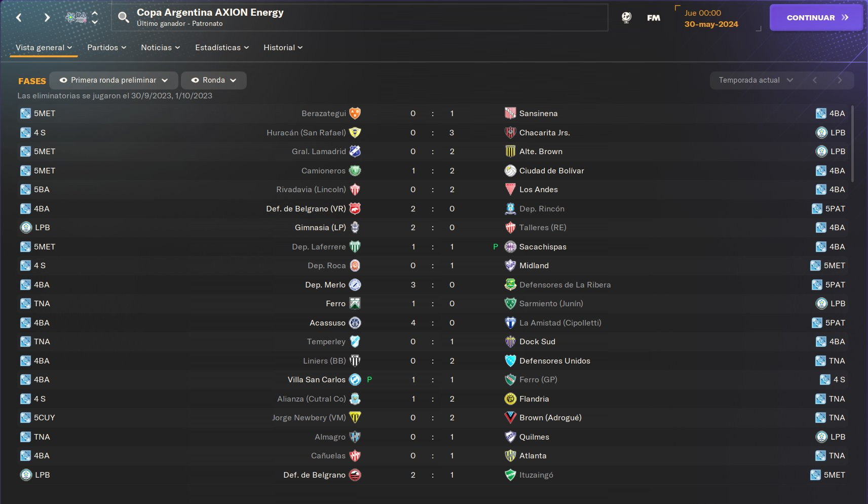
Task: Expand the Ronda dropdown arrow
Action: click(233, 80)
